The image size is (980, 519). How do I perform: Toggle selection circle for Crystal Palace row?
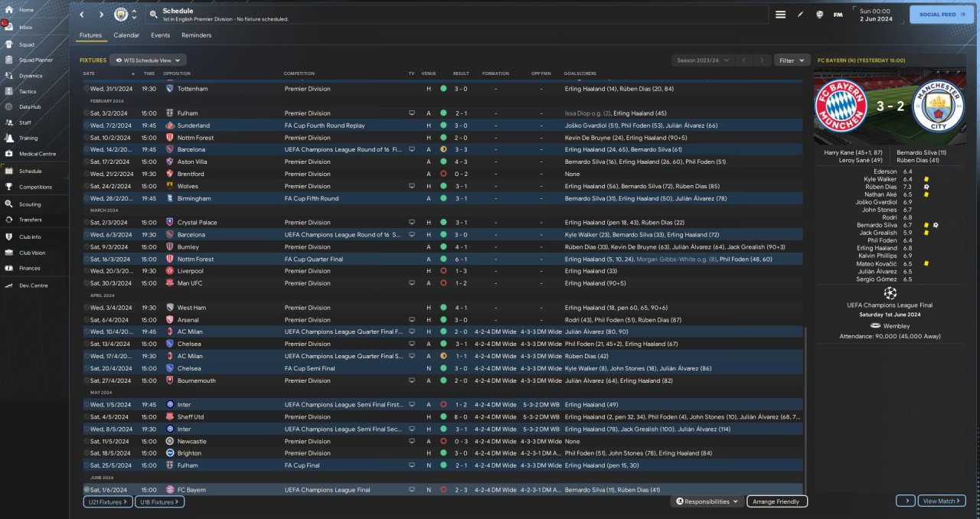coord(87,223)
